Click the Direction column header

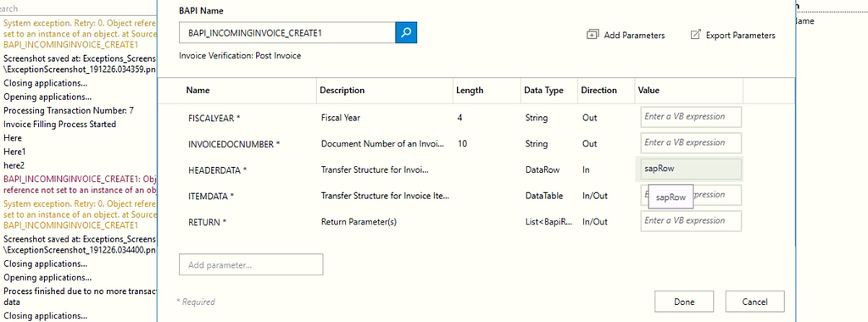[599, 90]
